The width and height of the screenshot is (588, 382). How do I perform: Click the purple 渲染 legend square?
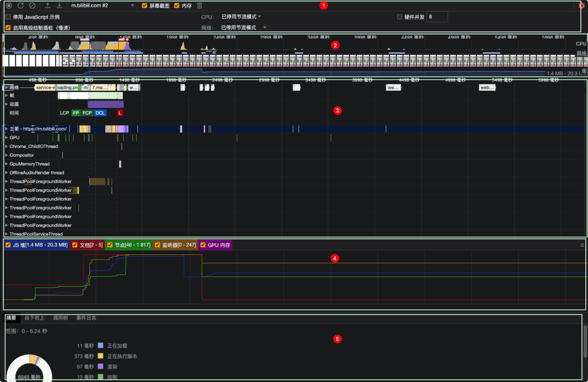tap(100, 366)
